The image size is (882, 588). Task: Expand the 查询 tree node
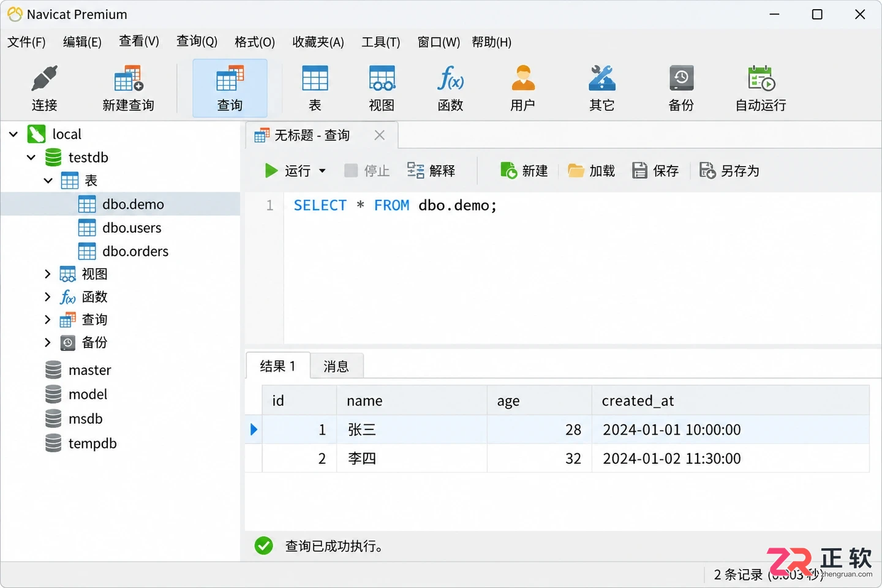click(x=48, y=319)
